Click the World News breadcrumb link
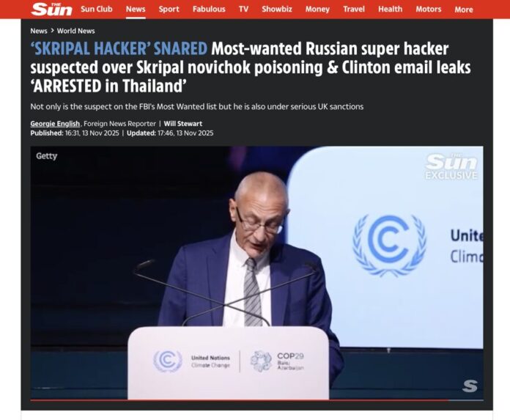Viewport: 510px width, 420px height. coord(75,31)
